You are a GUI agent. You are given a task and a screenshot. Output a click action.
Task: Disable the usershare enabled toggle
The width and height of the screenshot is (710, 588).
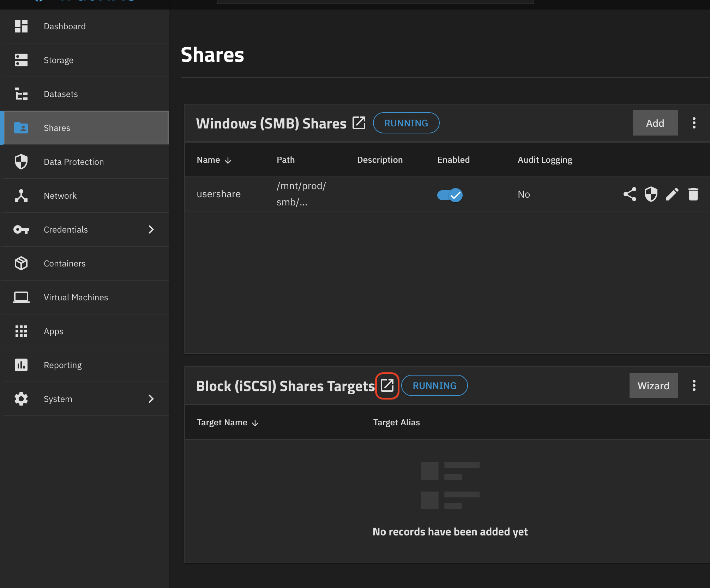[x=450, y=195]
